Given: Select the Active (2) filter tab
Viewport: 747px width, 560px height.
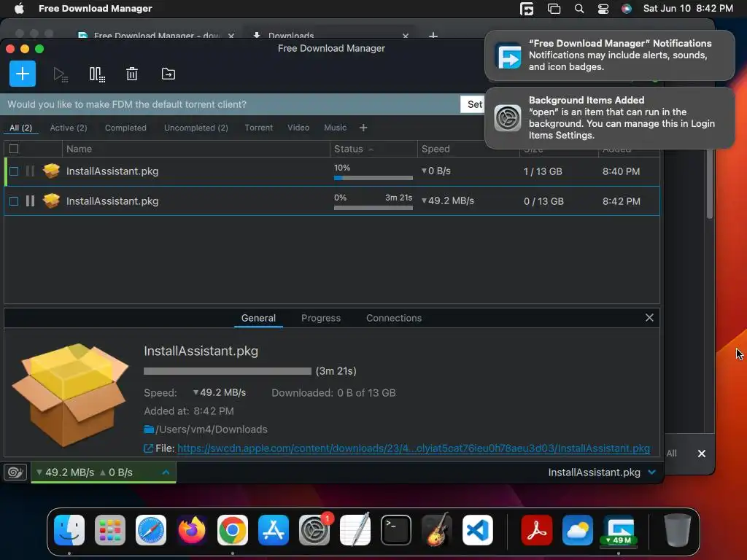Looking at the screenshot, I should click(69, 128).
